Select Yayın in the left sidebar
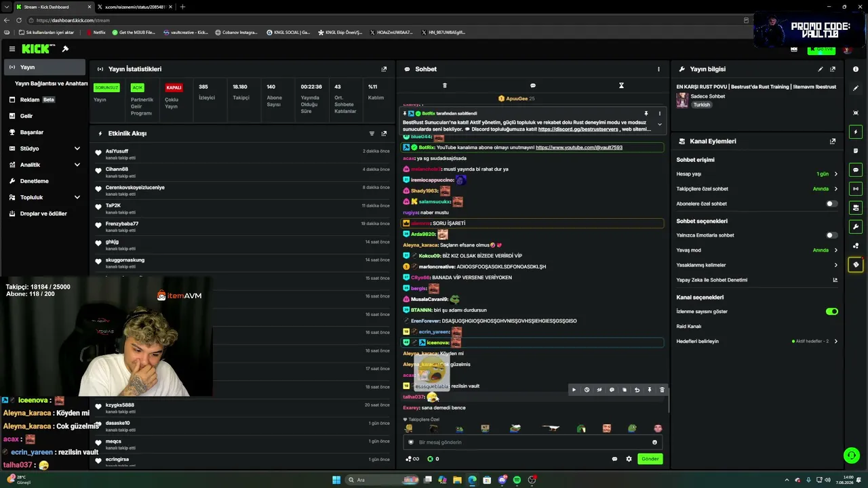The width and height of the screenshot is (868, 488). [x=45, y=67]
